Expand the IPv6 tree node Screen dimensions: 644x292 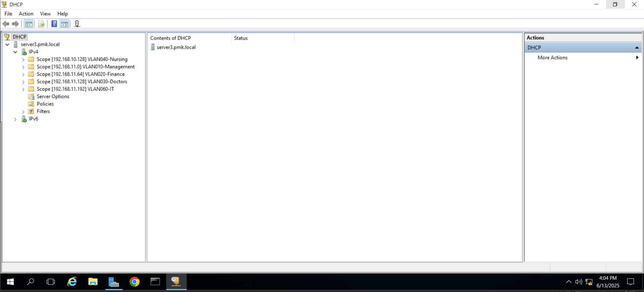click(15, 119)
